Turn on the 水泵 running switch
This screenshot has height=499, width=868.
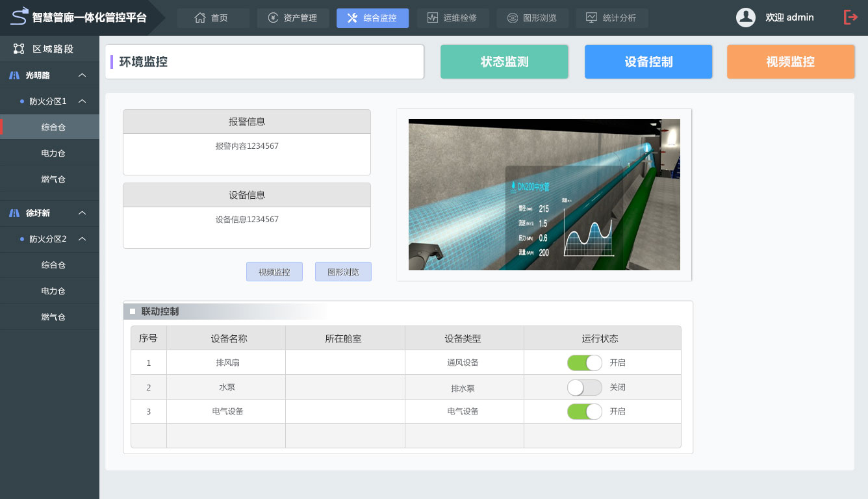point(584,387)
